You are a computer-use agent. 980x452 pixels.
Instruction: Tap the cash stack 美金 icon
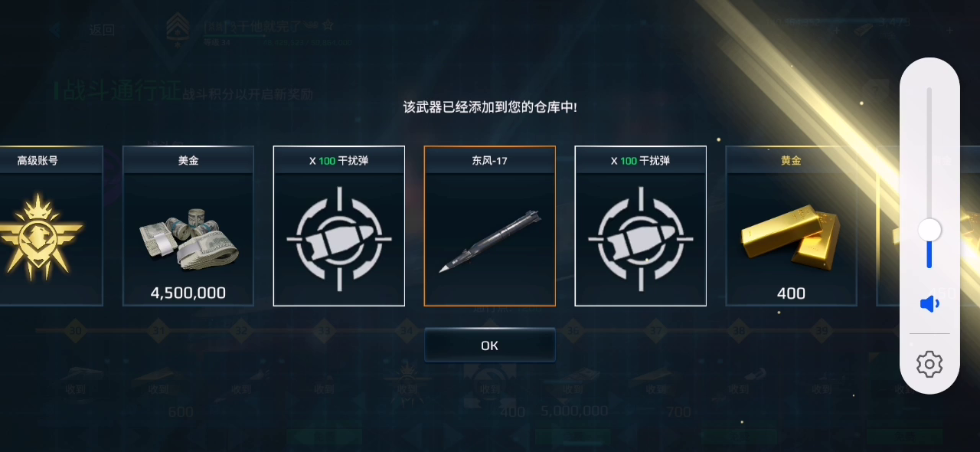pos(188,237)
